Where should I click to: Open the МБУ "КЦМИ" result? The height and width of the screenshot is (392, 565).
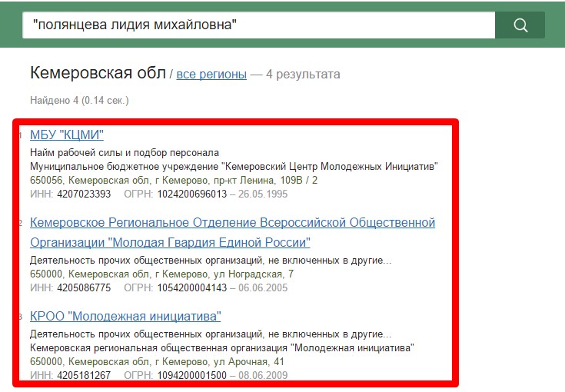(67, 135)
